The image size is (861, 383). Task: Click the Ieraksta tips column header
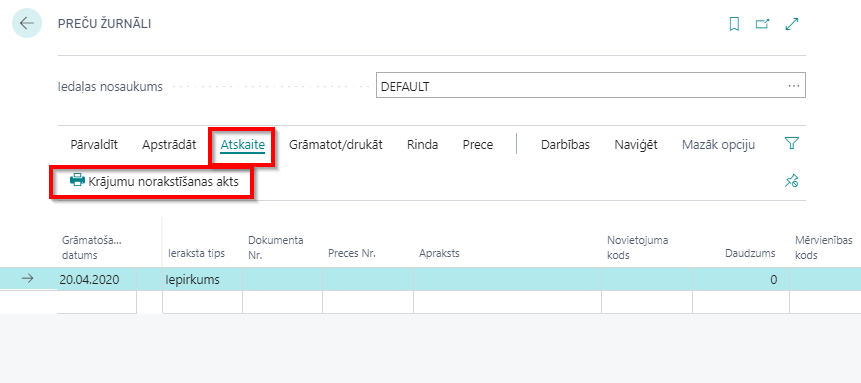tap(197, 253)
